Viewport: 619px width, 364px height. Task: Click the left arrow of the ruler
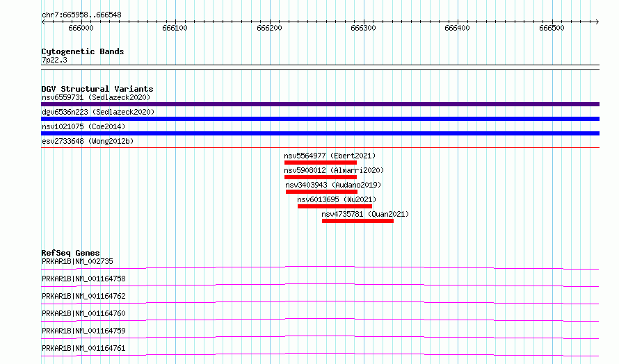[x=43, y=22]
